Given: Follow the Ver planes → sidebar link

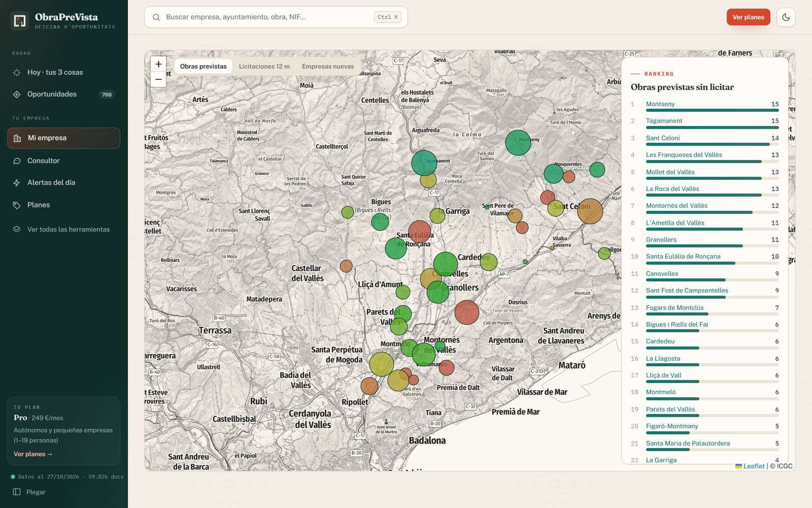Looking at the screenshot, I should 33,454.
